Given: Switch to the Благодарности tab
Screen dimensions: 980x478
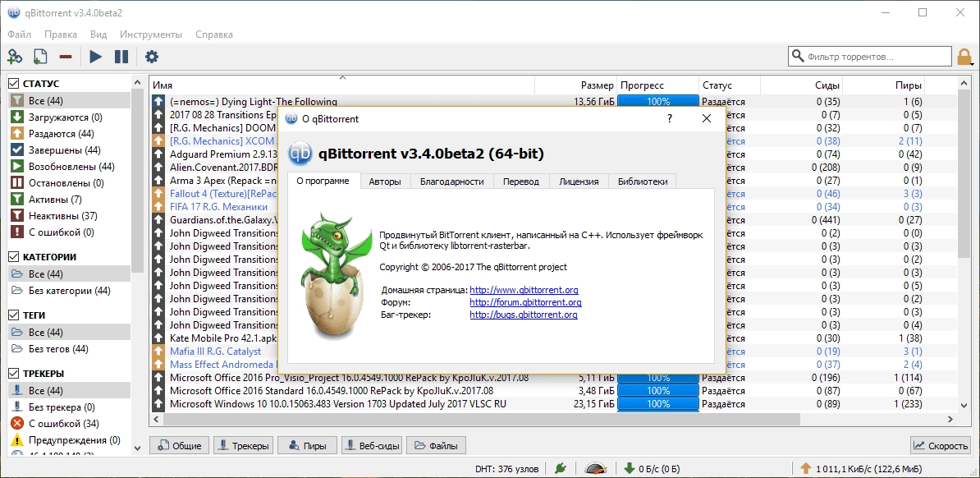Looking at the screenshot, I should (x=452, y=182).
